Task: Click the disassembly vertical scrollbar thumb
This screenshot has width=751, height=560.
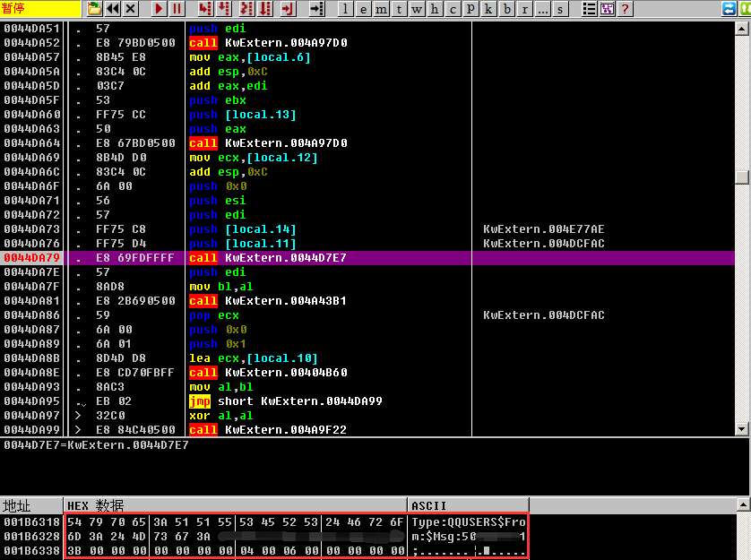Action: [741, 177]
